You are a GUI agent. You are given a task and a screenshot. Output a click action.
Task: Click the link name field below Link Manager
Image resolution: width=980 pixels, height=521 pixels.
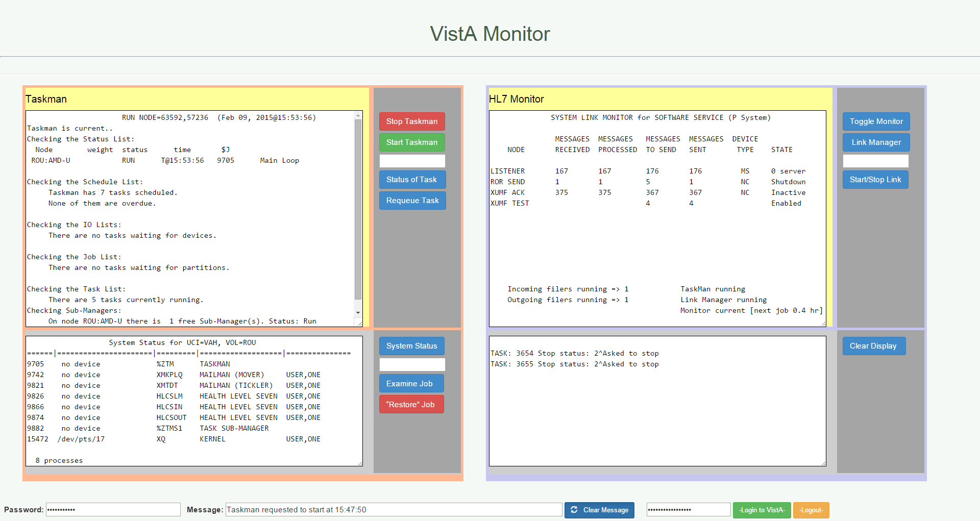click(x=875, y=161)
